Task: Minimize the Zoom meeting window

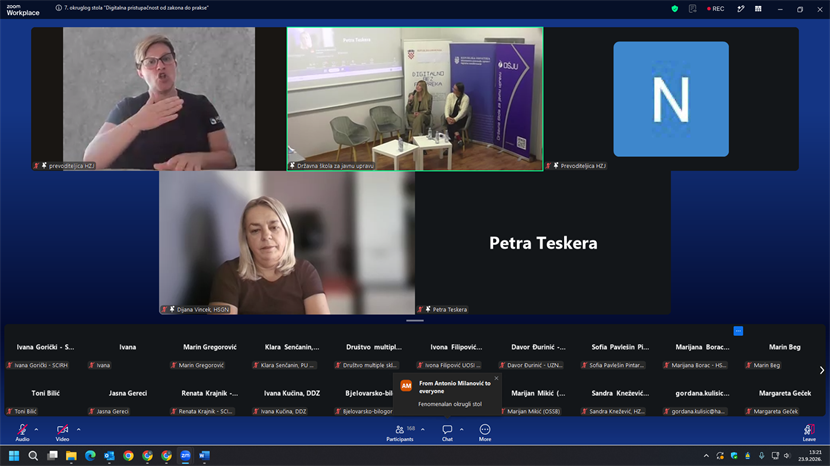Action: click(x=780, y=9)
